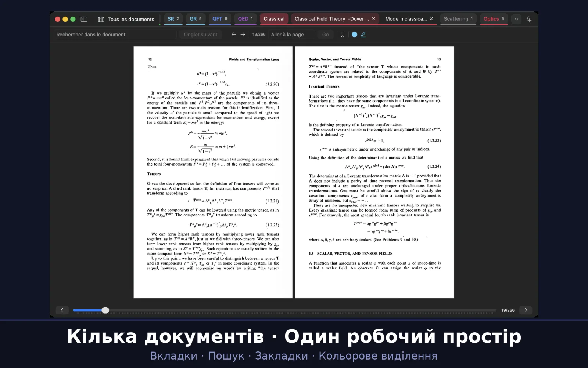The height and width of the screenshot is (368, 588).
Task: Switch to Modern classica... document tab
Action: (x=406, y=19)
